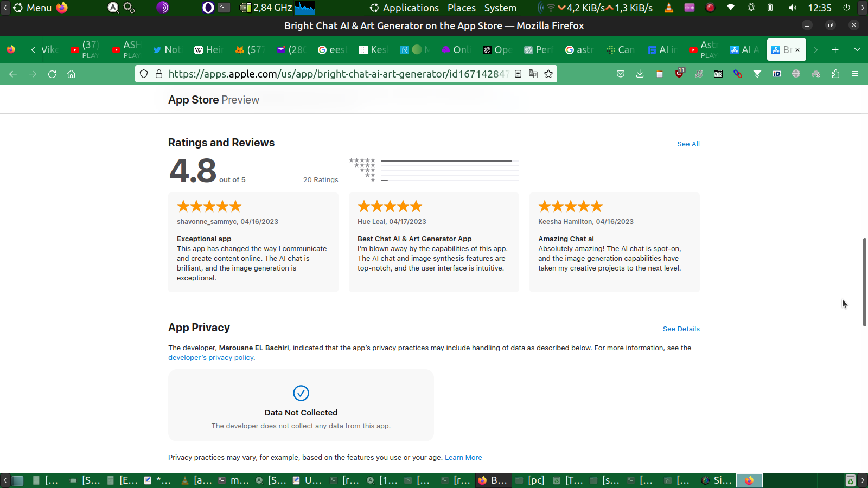Viewport: 868px width, 488px height.
Task: Click the clock showing 12:35
Action: (820, 8)
